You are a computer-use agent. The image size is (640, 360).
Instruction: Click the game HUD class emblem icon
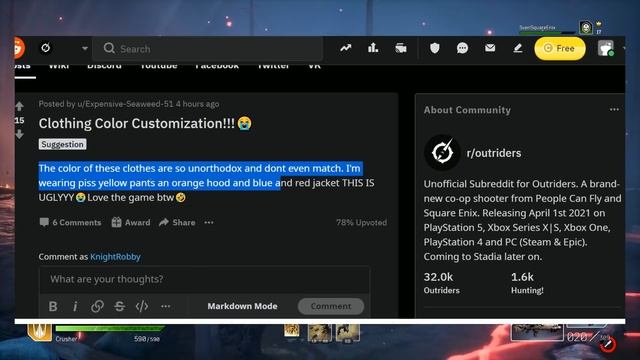click(x=39, y=332)
